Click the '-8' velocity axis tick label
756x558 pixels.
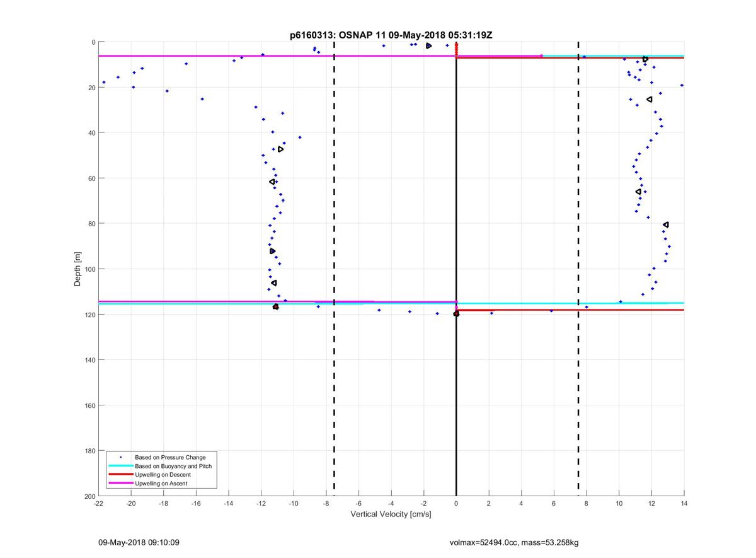(x=326, y=503)
